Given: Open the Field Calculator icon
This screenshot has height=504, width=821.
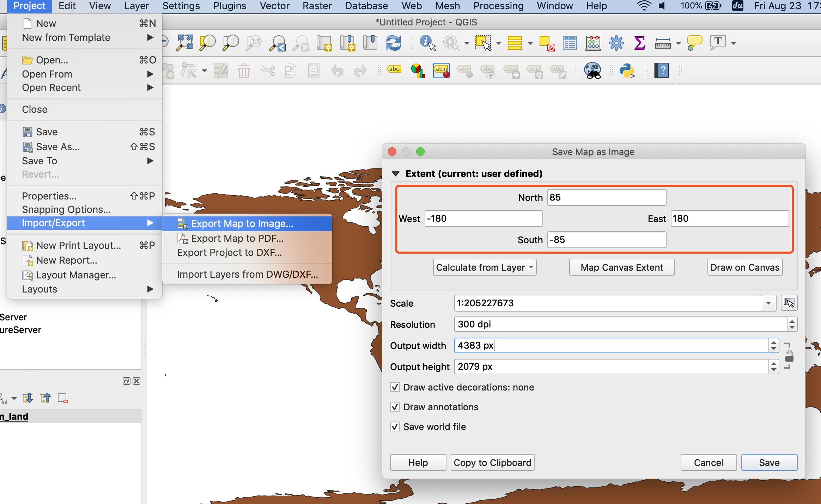Looking at the screenshot, I should click(x=593, y=43).
